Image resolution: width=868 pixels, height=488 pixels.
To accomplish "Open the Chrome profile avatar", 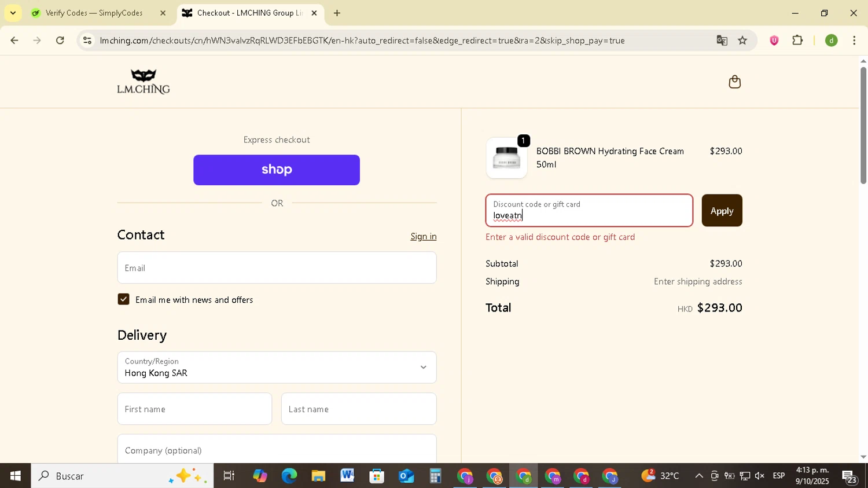I will point(832,41).
